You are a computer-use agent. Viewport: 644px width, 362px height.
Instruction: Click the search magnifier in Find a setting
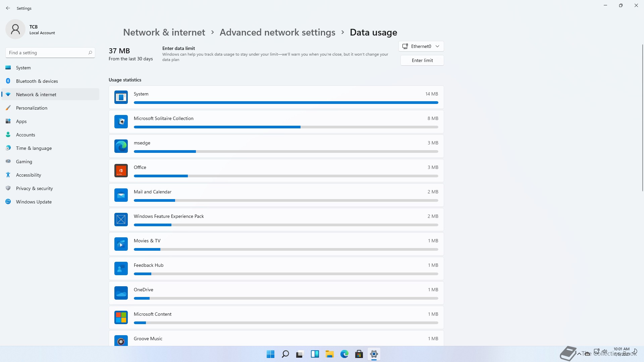(90, 53)
